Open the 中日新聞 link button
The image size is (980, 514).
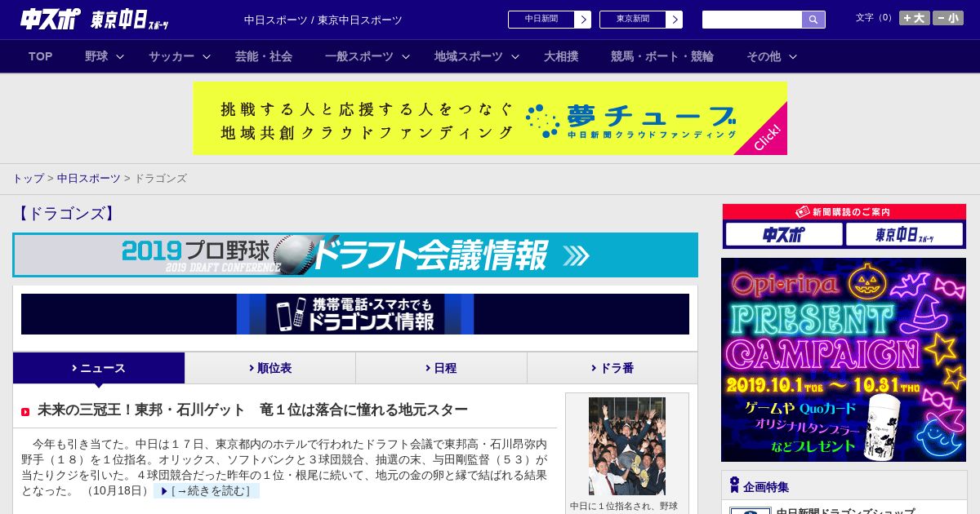[541, 20]
